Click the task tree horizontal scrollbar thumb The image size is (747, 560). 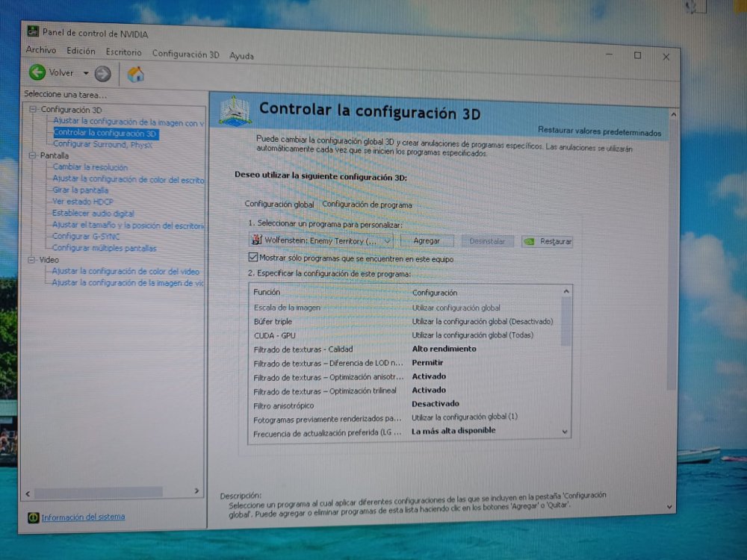click(x=98, y=492)
